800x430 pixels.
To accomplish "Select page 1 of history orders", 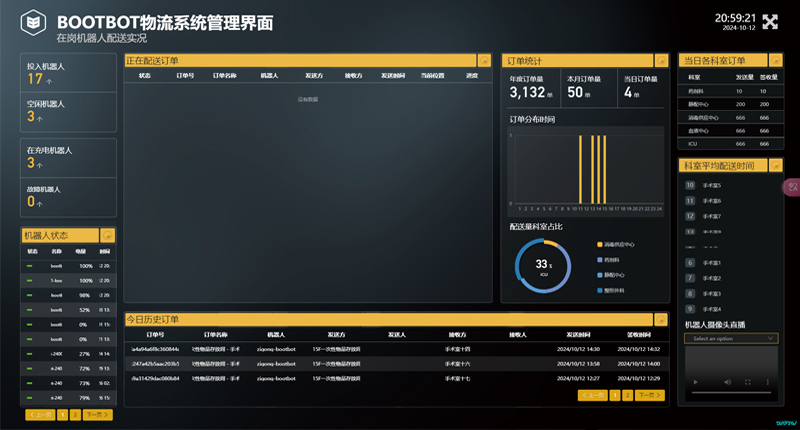I will coord(615,395).
